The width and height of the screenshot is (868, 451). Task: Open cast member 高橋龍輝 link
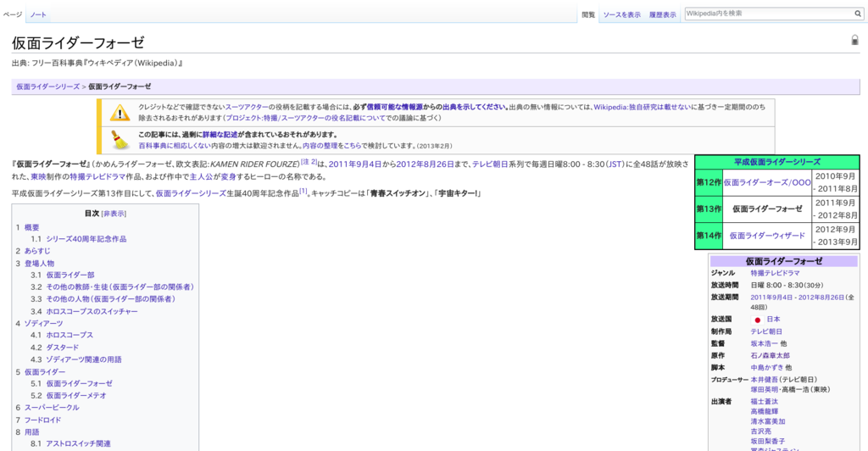(x=764, y=412)
